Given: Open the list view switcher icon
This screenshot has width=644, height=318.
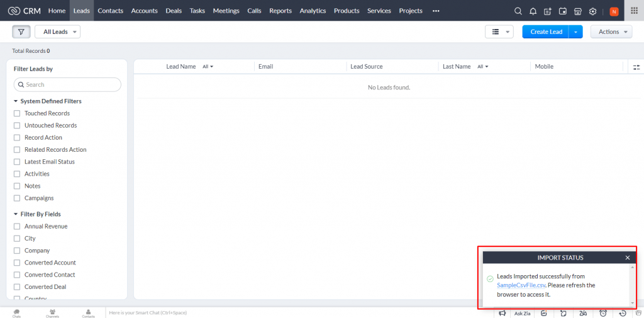Looking at the screenshot, I should pyautogui.click(x=499, y=31).
